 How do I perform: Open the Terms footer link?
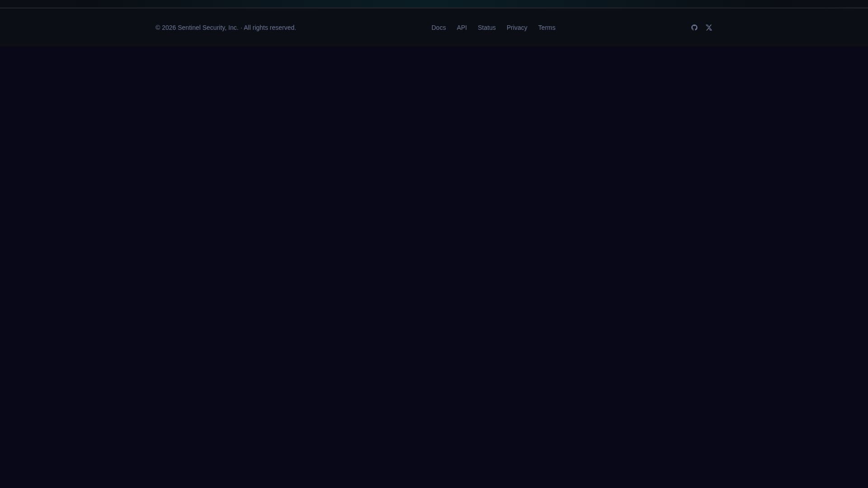click(x=547, y=28)
